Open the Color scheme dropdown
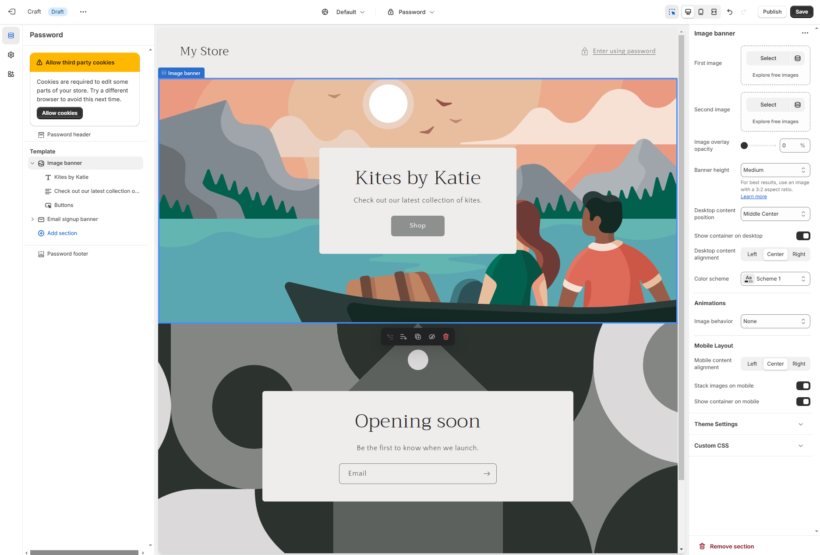This screenshot has width=820, height=555. [x=775, y=279]
